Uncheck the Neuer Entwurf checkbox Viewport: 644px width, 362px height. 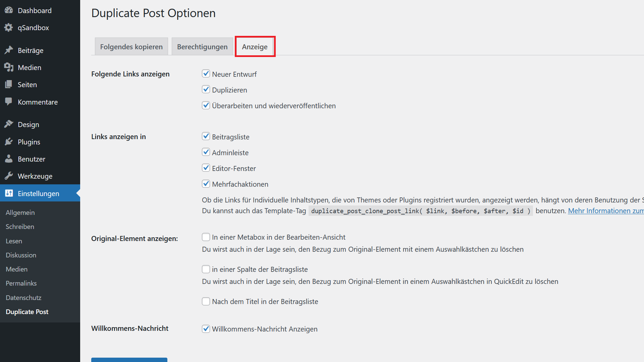(x=206, y=74)
